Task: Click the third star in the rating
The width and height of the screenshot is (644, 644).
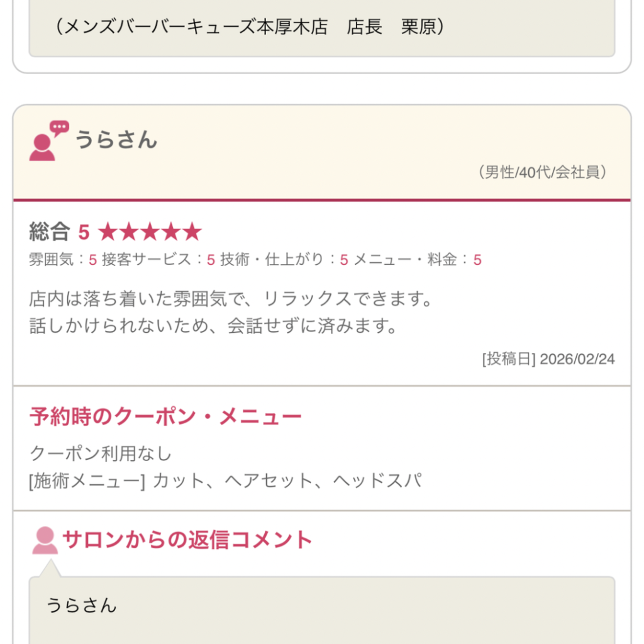Action: 150,232
